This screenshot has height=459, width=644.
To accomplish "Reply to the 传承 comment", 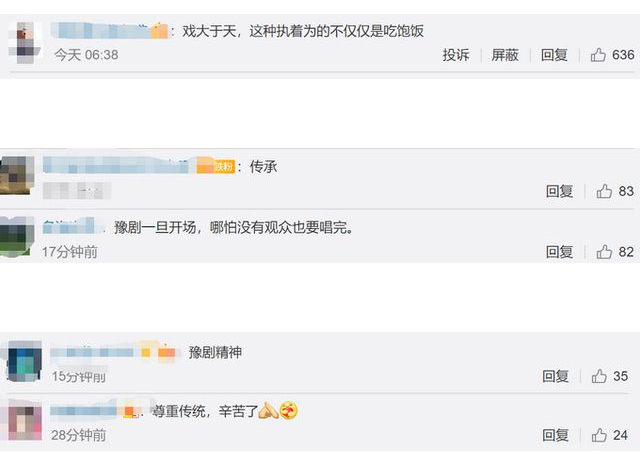I will point(559,191).
